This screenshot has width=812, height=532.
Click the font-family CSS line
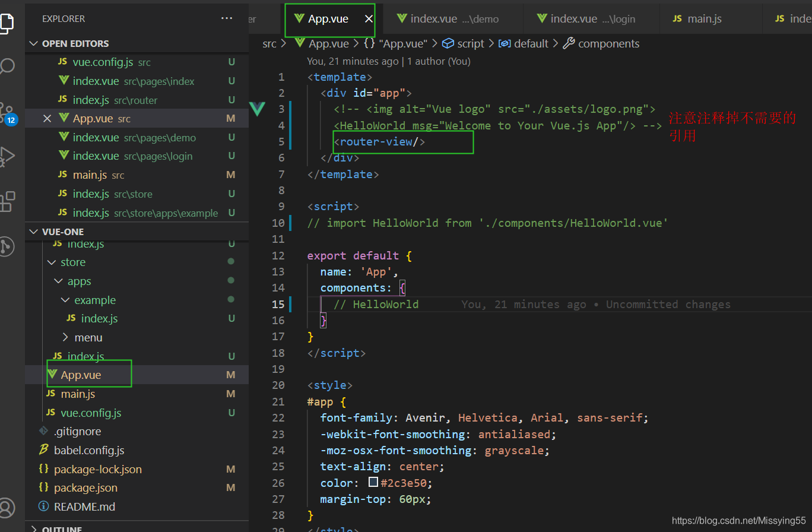(484, 418)
